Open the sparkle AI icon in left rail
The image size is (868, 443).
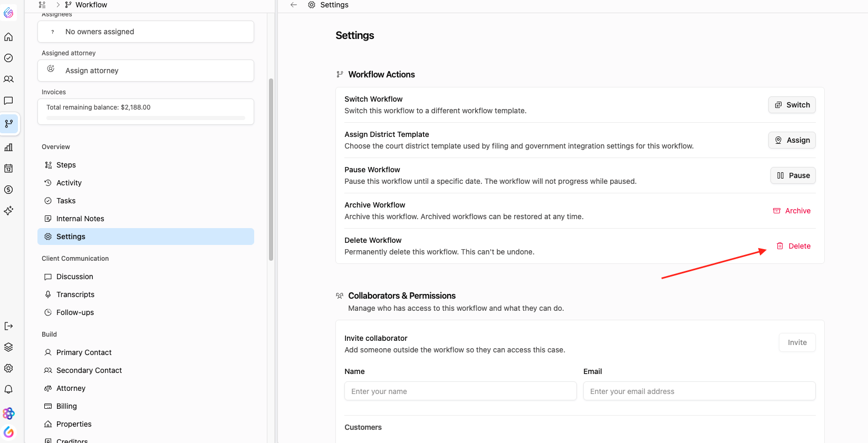(x=8, y=211)
